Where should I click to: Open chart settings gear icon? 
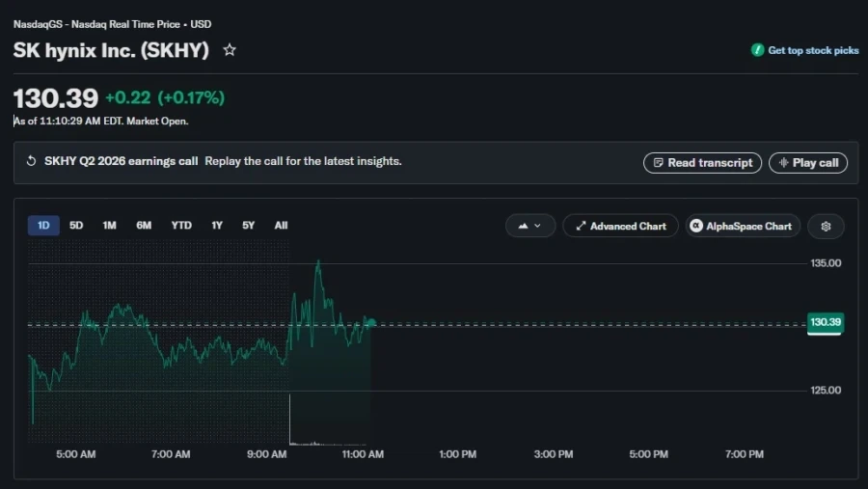(826, 226)
